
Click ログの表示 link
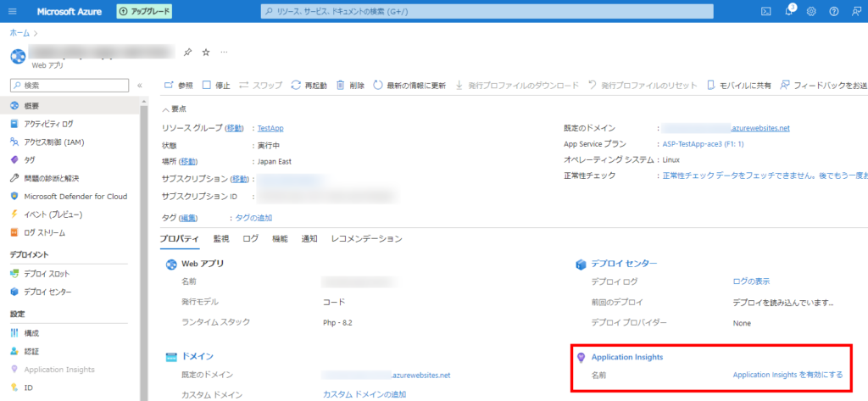pyautogui.click(x=751, y=281)
